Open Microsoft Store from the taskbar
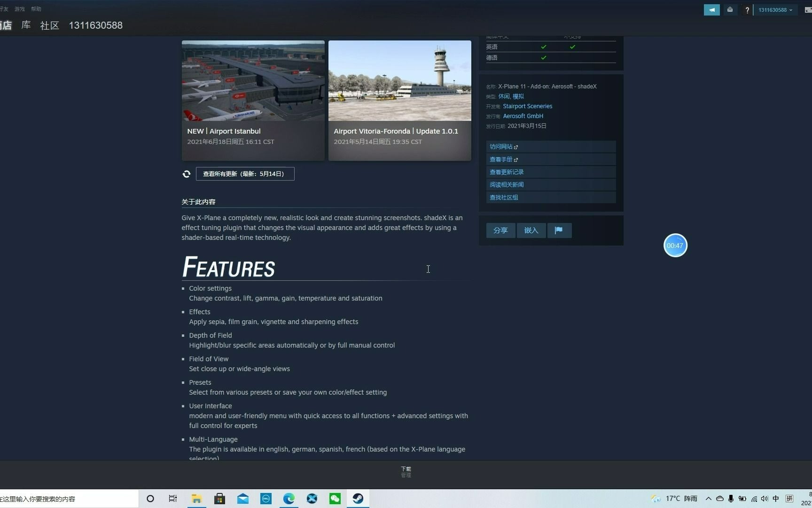 click(219, 499)
